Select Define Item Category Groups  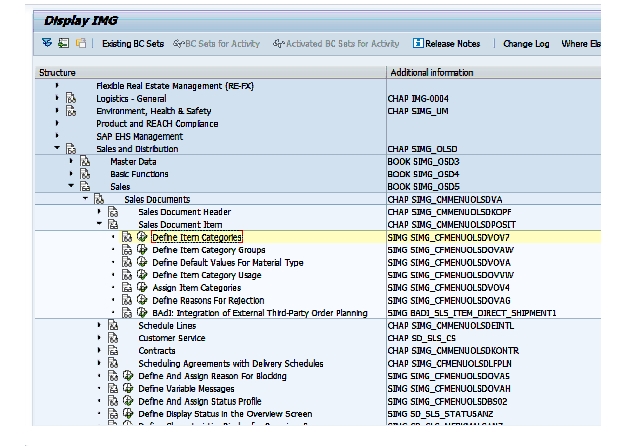(209, 250)
